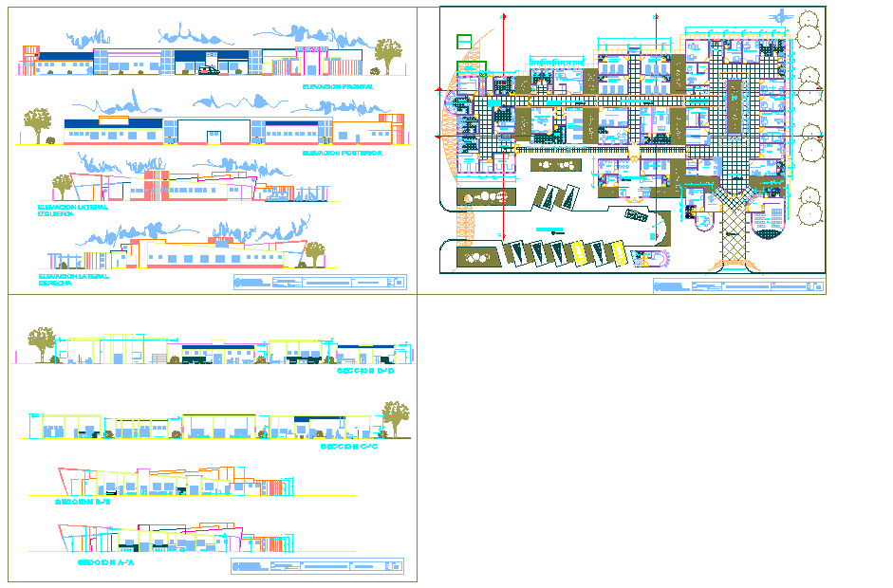893x588 pixels.
Task: Select the tree left of posterior elevation
Action: click(37, 123)
